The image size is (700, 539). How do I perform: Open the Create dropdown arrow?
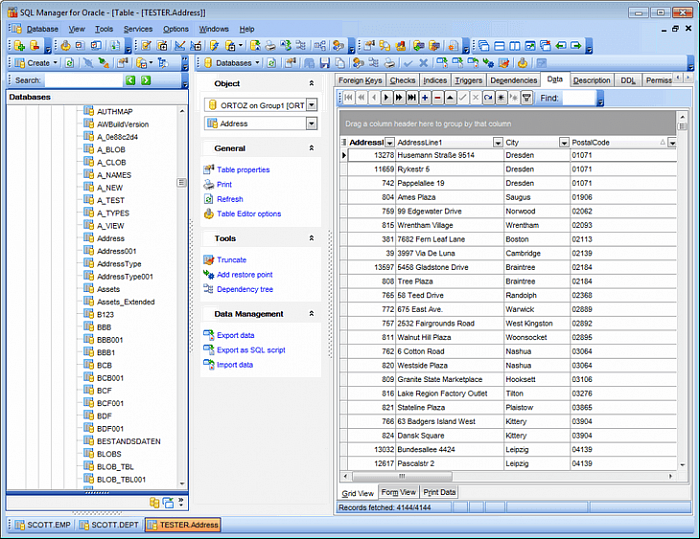coord(55,63)
